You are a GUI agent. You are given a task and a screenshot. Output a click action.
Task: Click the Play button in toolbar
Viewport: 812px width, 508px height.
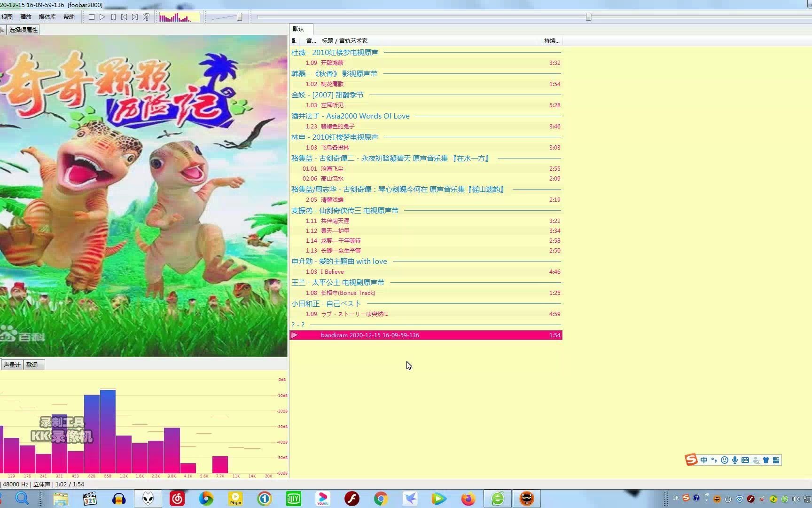pos(102,17)
